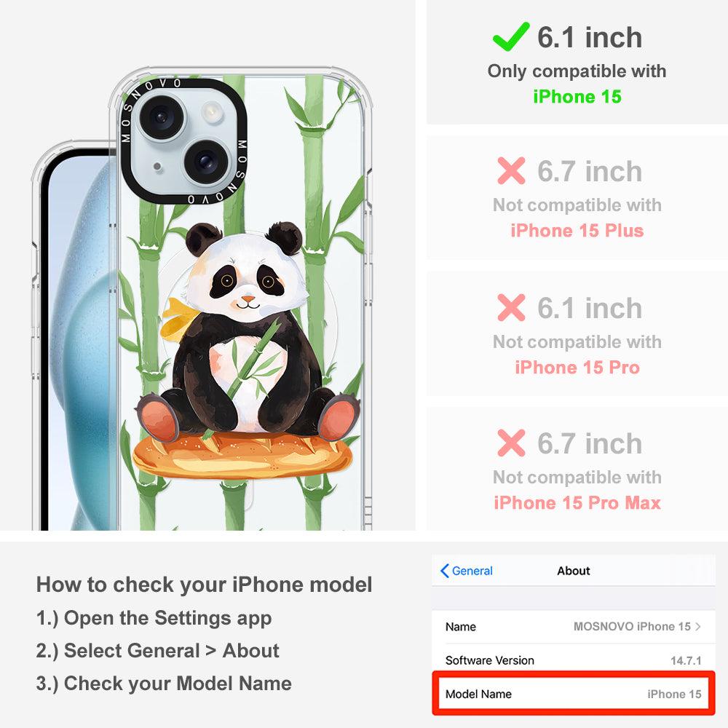This screenshot has width=728, height=728.
Task: Click the green iPhone 15 text
Action: 577,97
